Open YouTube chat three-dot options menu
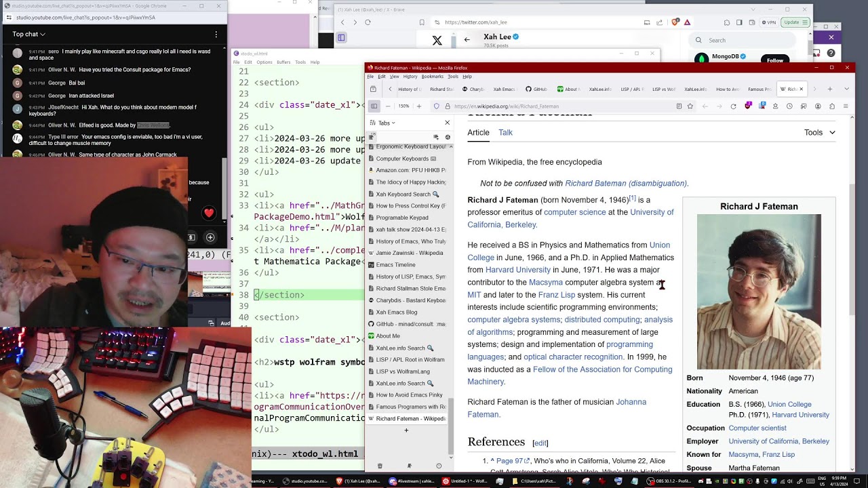Image resolution: width=868 pixels, height=488 pixels. point(216,34)
